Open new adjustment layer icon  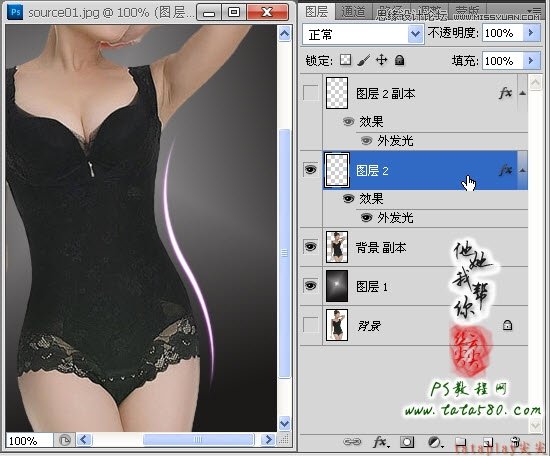tap(435, 442)
